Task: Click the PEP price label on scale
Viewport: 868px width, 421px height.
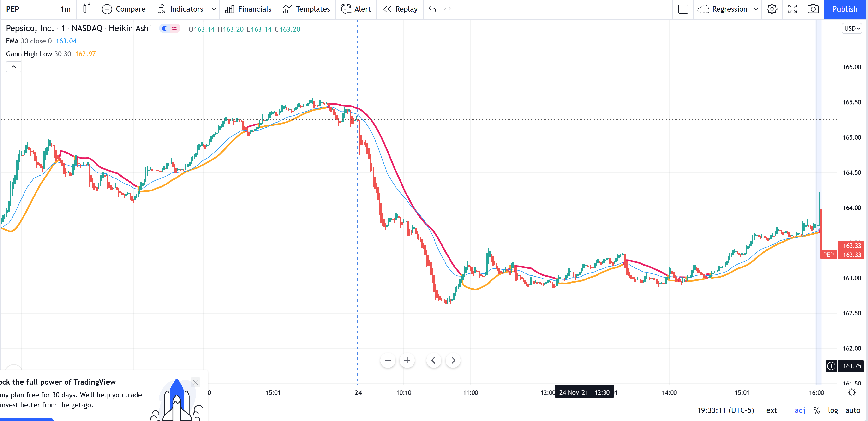Action: [x=829, y=255]
